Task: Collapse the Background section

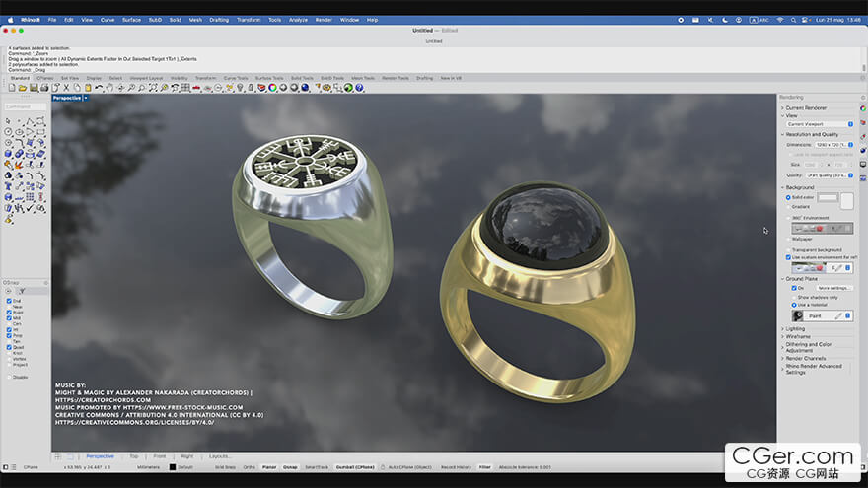Action: tap(782, 187)
